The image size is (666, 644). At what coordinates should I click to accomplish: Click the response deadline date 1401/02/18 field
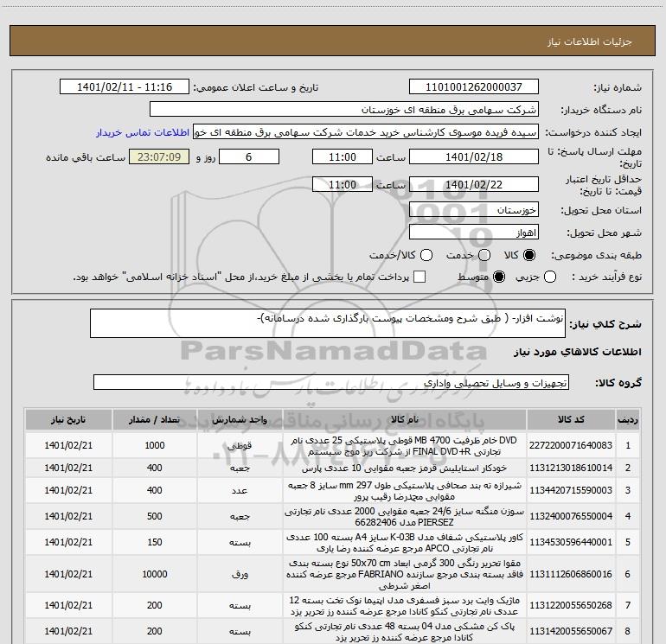[x=473, y=157]
